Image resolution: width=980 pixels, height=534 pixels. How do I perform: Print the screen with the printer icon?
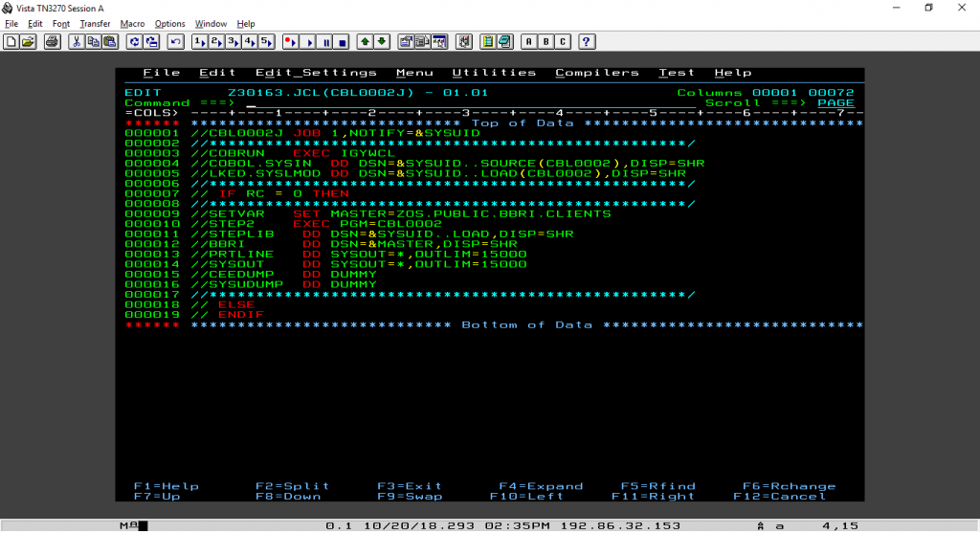[x=53, y=42]
